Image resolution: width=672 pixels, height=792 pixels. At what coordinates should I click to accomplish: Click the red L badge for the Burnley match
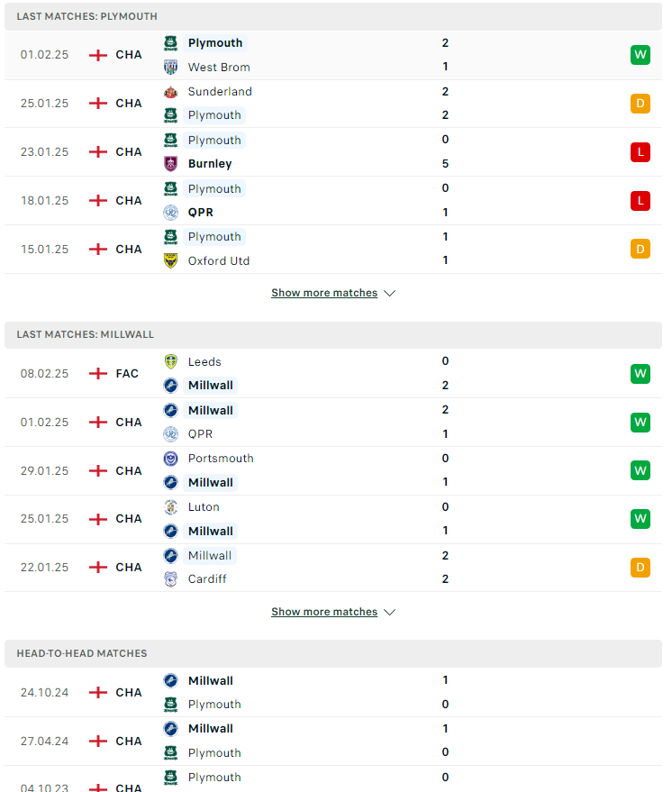(640, 152)
